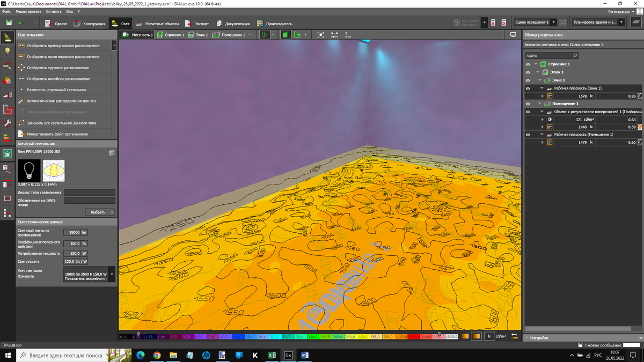
Task: Select the luminaires tool in left sidebar
Action: tap(8, 37)
